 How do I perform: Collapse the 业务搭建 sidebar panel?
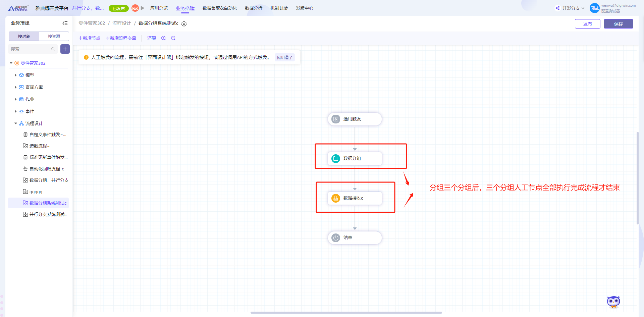65,23
